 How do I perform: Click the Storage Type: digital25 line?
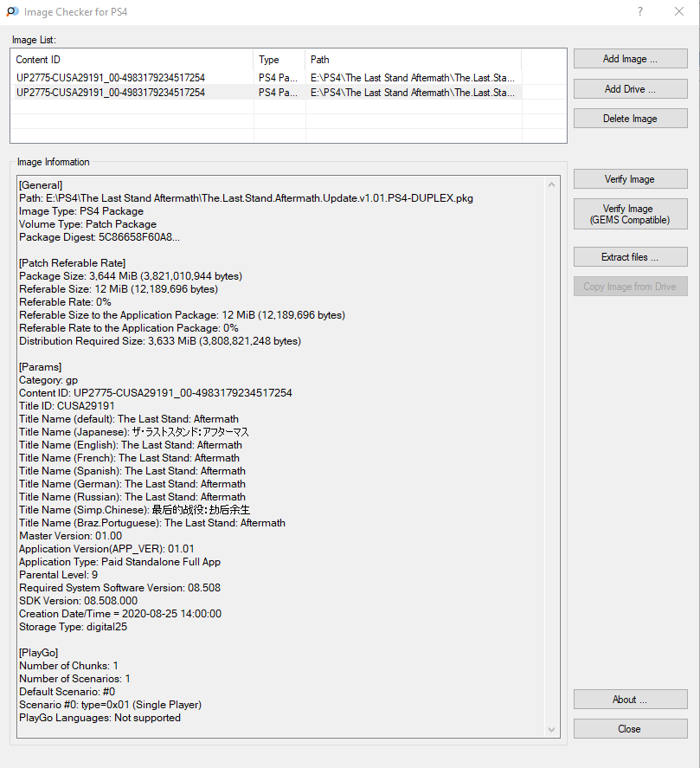tap(73, 627)
